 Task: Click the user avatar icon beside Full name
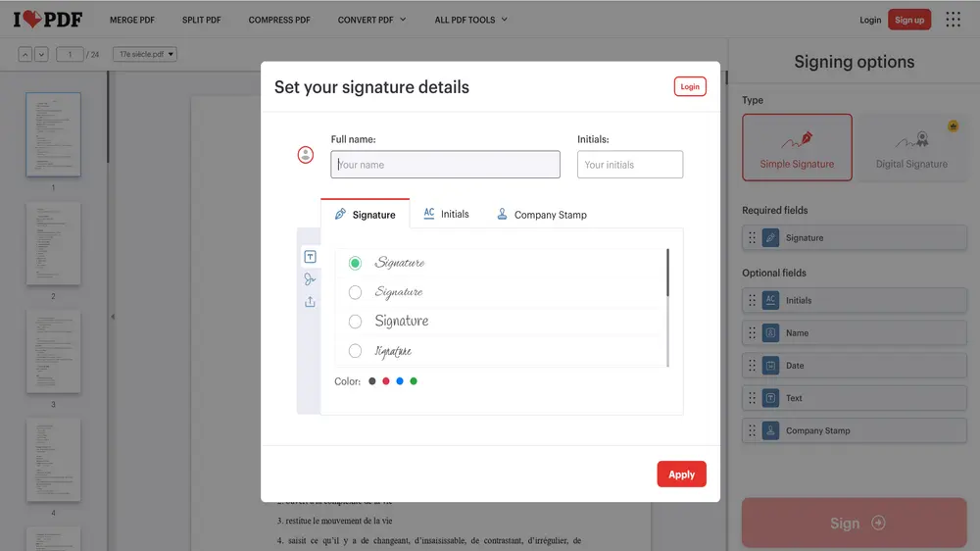click(305, 155)
